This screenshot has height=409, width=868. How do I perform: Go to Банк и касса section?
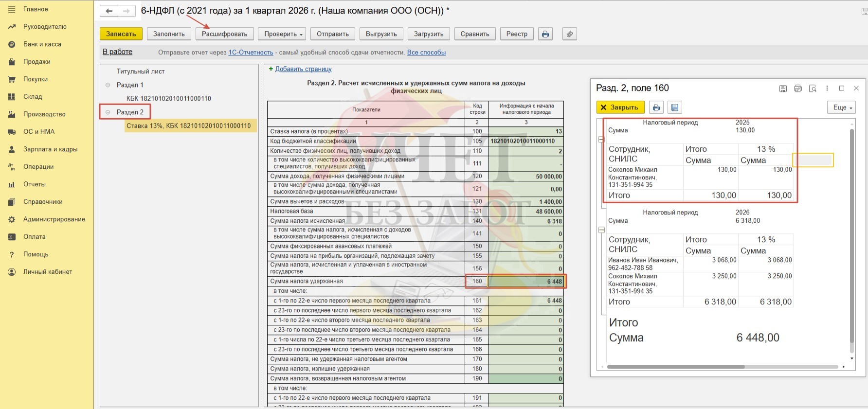coord(42,44)
